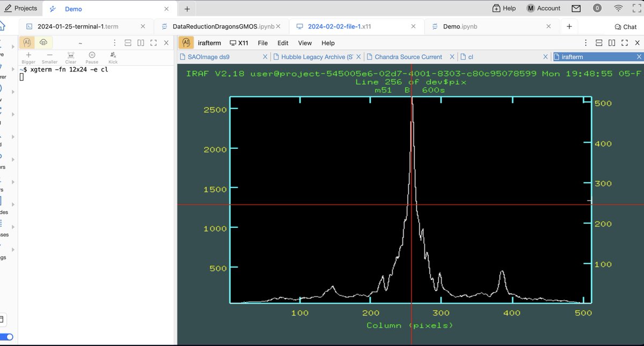Split terminal frame vertically
Viewport: 644px width, 346px height.
[141, 43]
